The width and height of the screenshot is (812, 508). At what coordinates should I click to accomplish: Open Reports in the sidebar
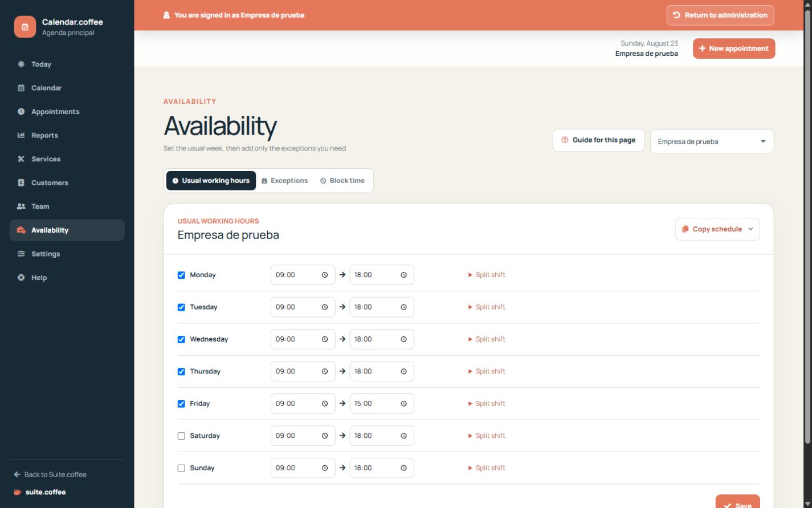click(x=67, y=136)
